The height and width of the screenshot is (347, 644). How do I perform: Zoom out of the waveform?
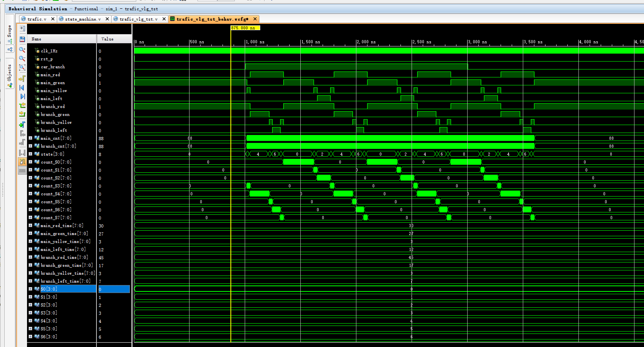[22, 59]
